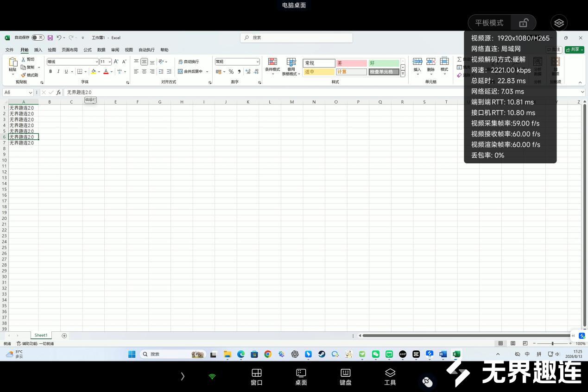
Task: Open the number format dropdown (常规)
Action: click(258, 62)
